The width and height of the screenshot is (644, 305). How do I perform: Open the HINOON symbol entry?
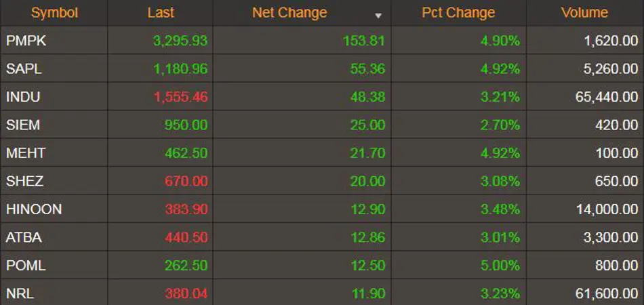pos(34,209)
